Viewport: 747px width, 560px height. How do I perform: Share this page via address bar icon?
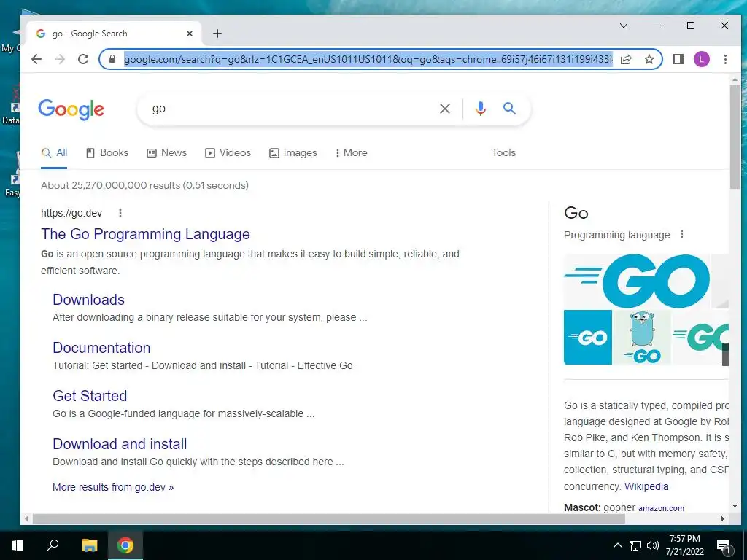tap(626, 59)
